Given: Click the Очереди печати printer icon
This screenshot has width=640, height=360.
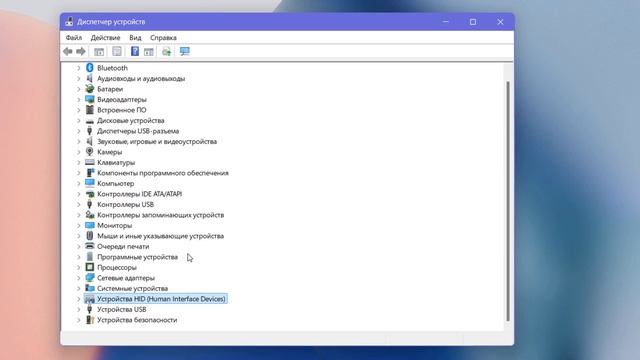Looking at the screenshot, I should (x=90, y=246).
